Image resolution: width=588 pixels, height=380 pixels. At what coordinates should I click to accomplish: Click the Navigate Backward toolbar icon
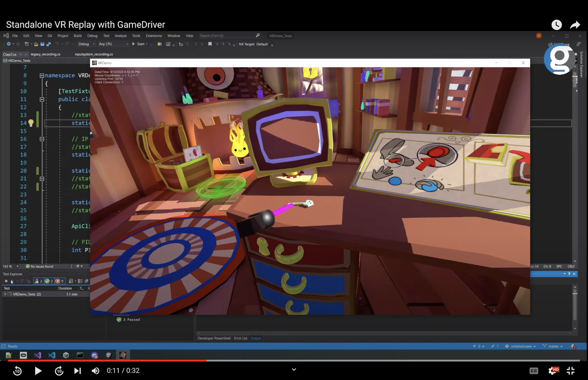click(9, 44)
